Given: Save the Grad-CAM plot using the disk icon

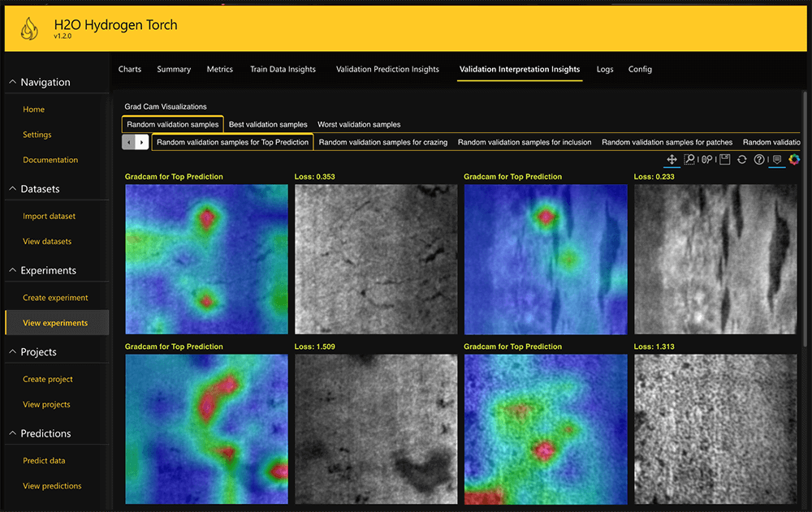Looking at the screenshot, I should (x=724, y=159).
